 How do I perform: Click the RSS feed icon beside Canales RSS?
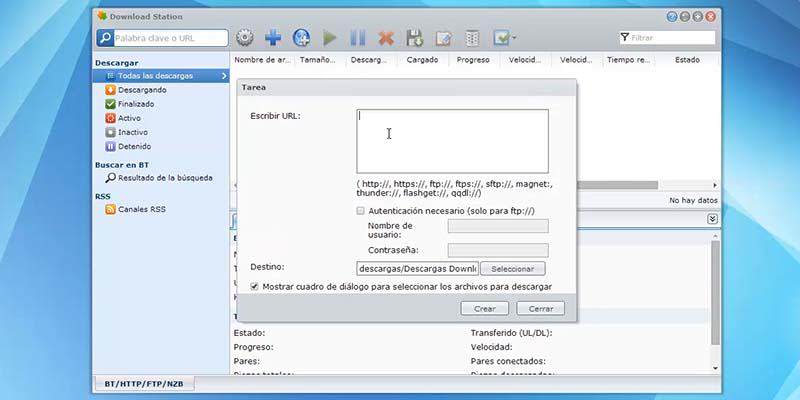pyautogui.click(x=110, y=209)
